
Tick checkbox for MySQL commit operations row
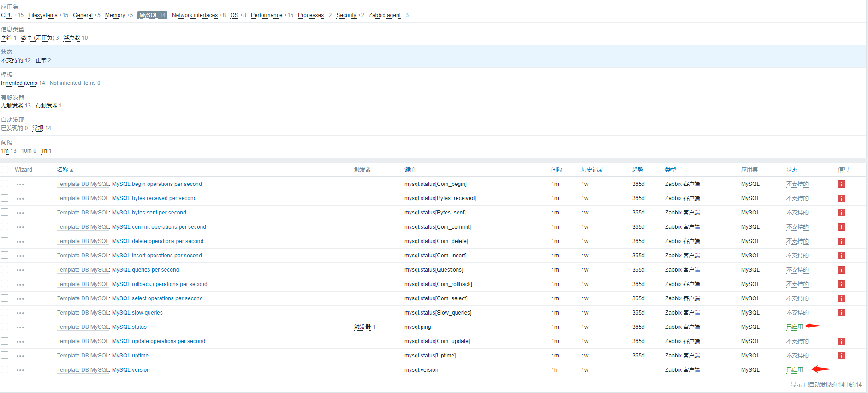pyautogui.click(x=5, y=226)
